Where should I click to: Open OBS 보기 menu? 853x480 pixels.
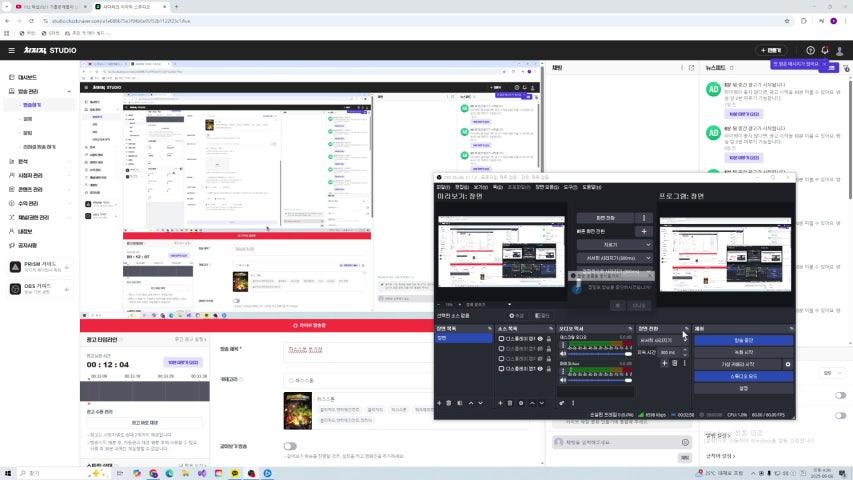[480, 187]
